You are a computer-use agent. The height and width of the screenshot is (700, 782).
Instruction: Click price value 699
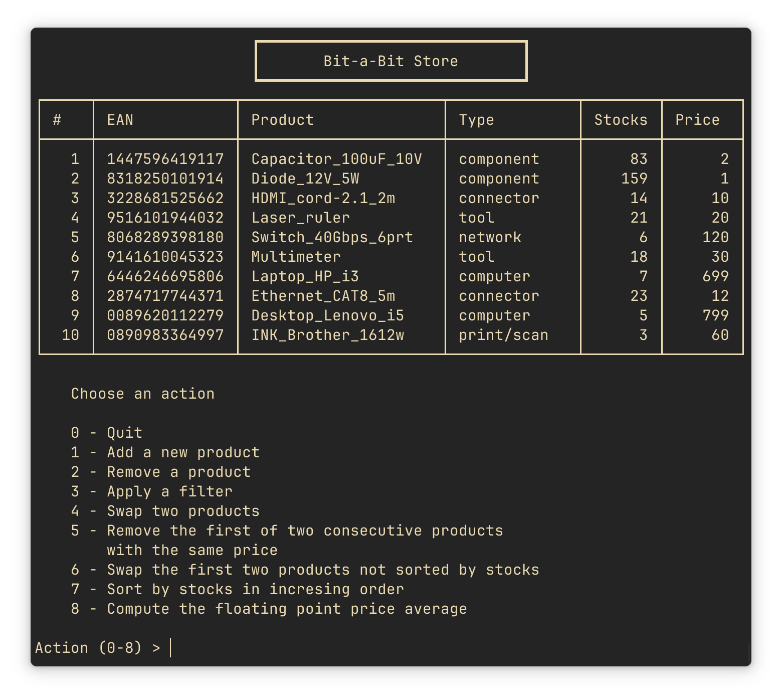715,276
